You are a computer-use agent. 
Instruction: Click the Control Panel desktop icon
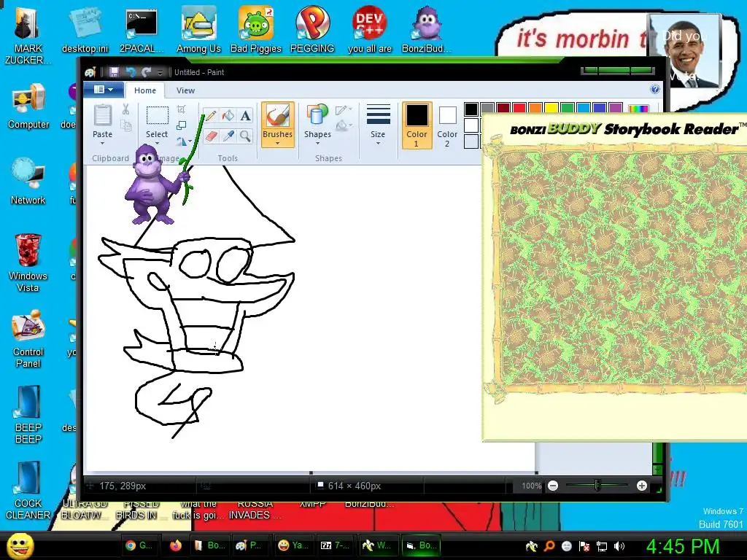[28, 326]
